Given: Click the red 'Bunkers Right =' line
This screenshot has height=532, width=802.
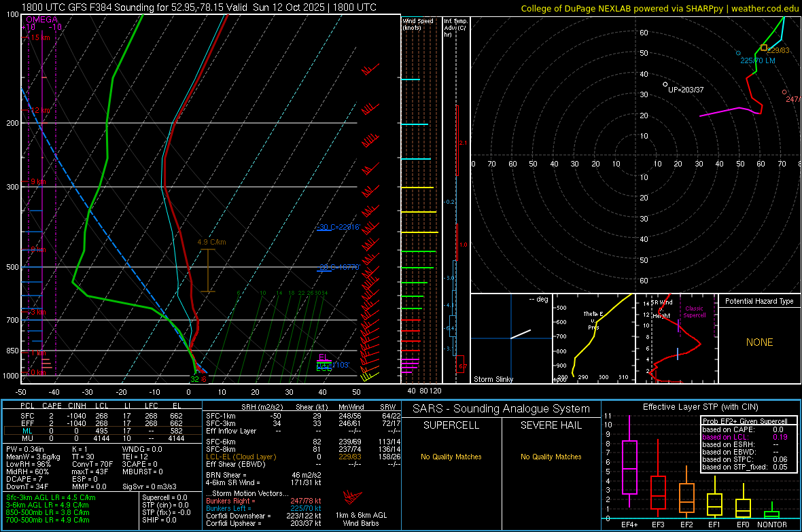Looking at the screenshot, I should point(264,501).
